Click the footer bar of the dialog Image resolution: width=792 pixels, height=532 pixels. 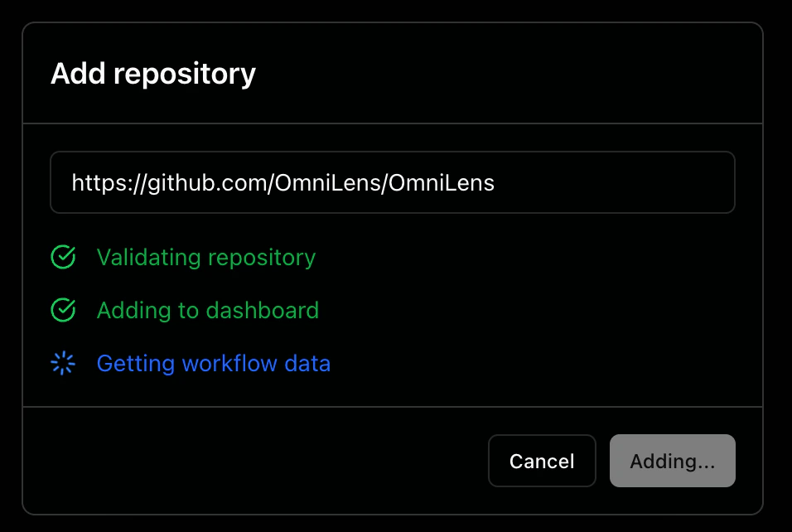click(x=249, y=461)
